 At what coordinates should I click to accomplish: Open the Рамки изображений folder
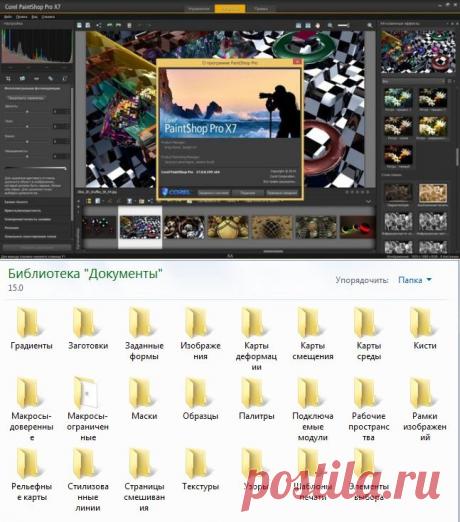[x=425, y=409]
